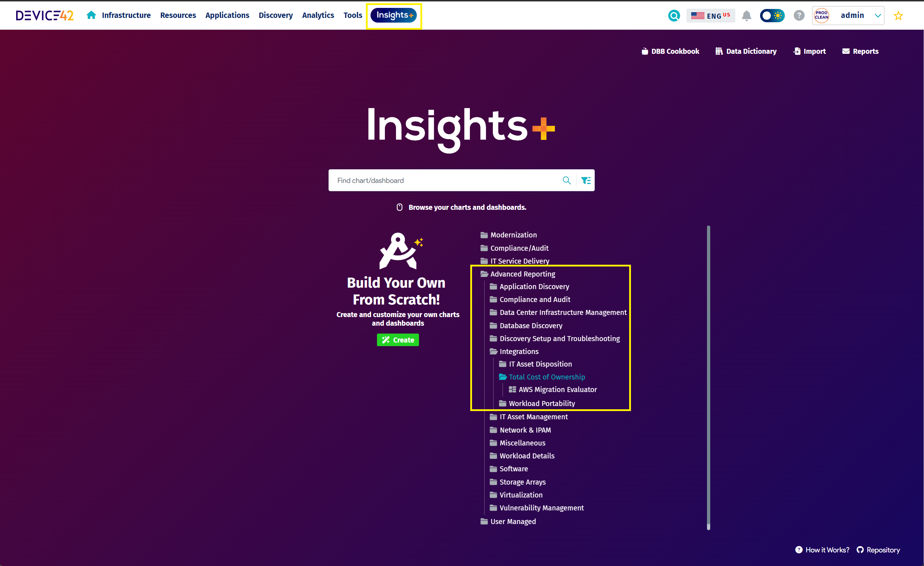Open global search teal magnifier icon
The height and width of the screenshot is (566, 924).
(x=674, y=15)
